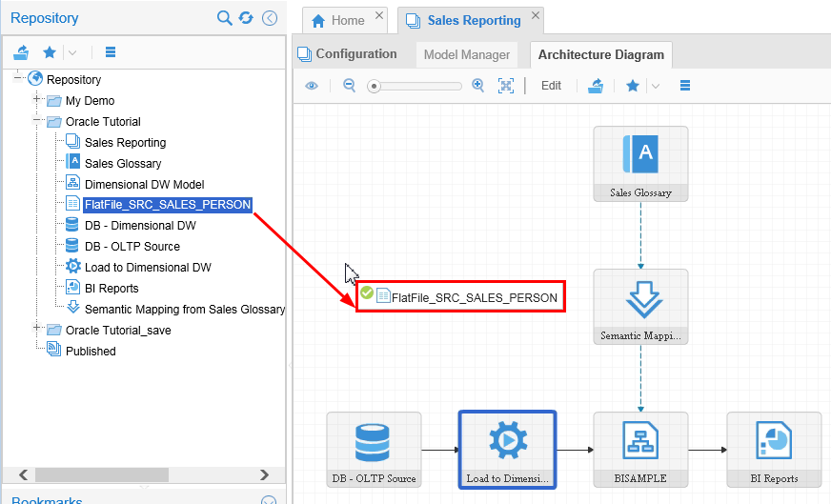The width and height of the screenshot is (831, 504).
Task: Select the BISAMPLE diagram node
Action: pyautogui.click(x=640, y=450)
